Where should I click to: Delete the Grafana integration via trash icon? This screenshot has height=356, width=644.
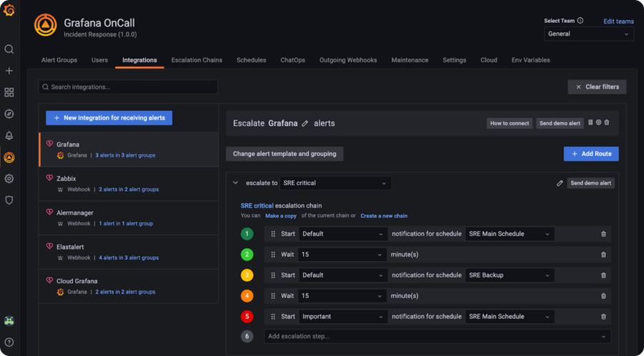(x=607, y=122)
